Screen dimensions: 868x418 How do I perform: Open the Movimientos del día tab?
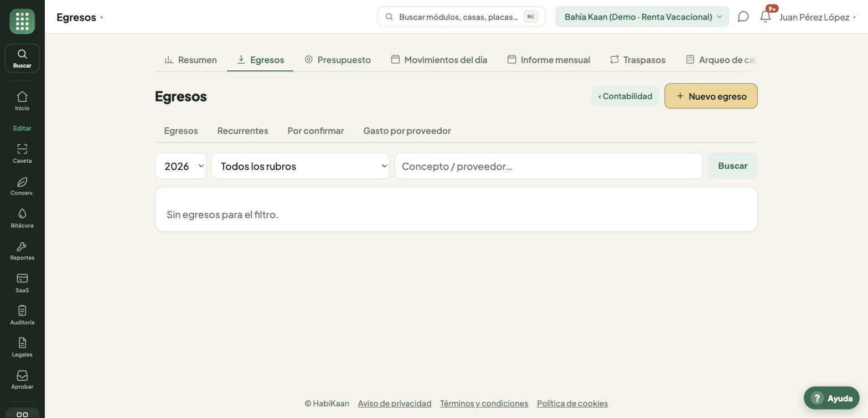[439, 59]
